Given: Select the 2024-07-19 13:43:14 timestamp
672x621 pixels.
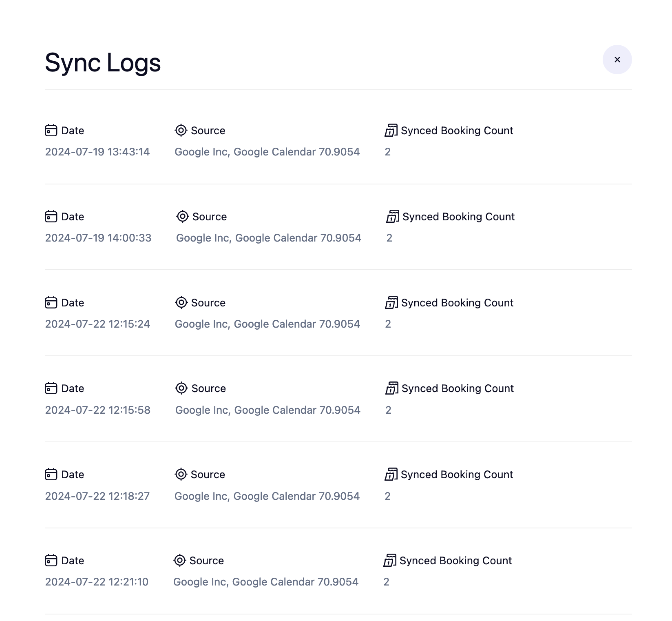Looking at the screenshot, I should pyautogui.click(x=97, y=152).
